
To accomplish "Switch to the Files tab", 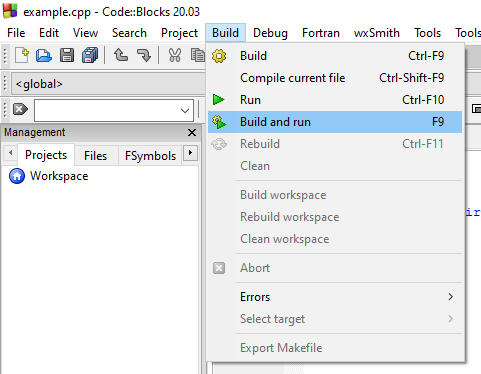I will (x=96, y=156).
